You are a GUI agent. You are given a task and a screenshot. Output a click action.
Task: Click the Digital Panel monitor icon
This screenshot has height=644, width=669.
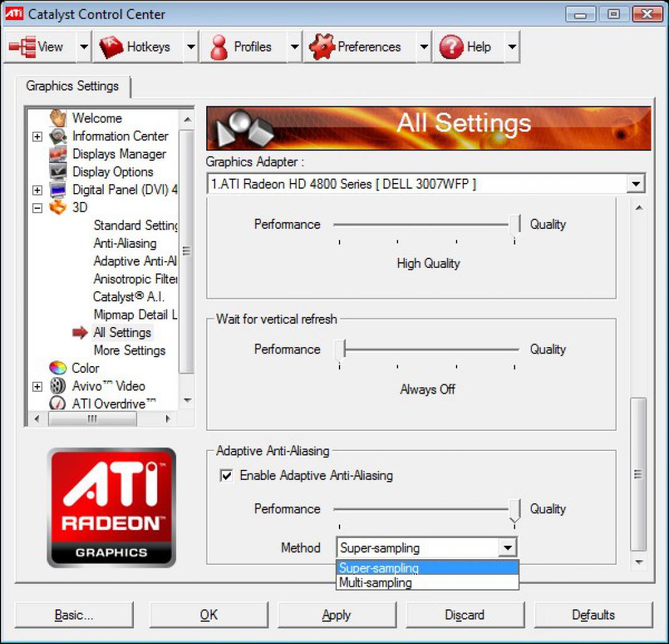58,189
